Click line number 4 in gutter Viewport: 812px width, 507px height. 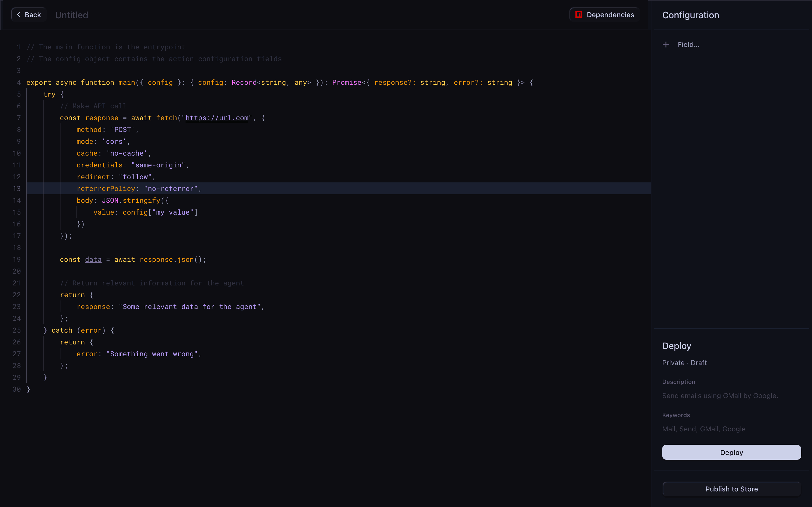click(x=19, y=83)
